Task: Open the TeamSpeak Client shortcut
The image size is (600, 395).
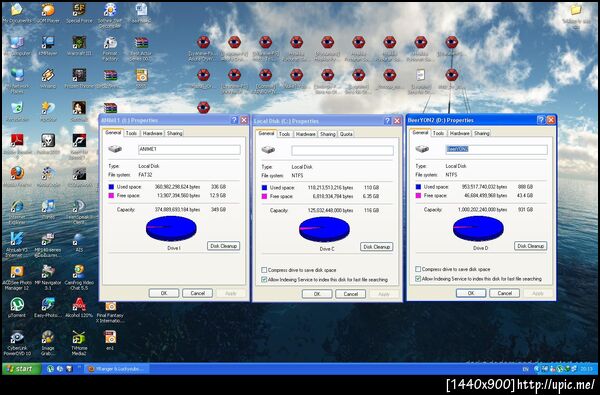Action: 79,212
